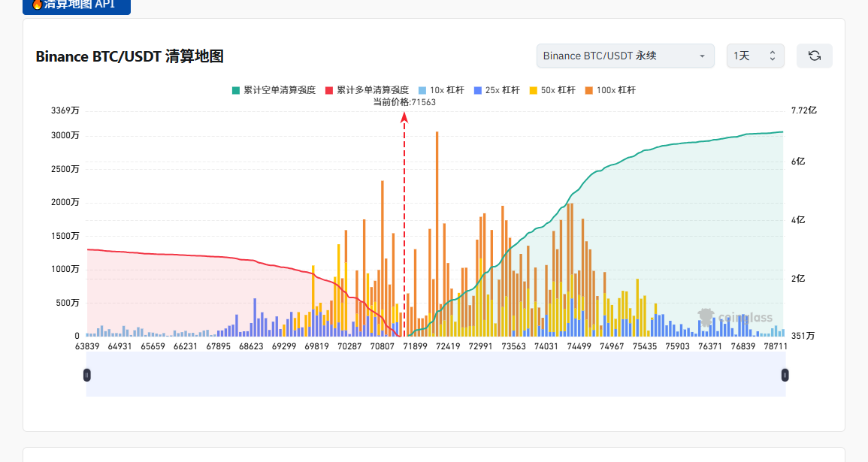Screen dimensions: 868x462
Task: Click the right y-axis label 351万
Action: click(x=803, y=336)
